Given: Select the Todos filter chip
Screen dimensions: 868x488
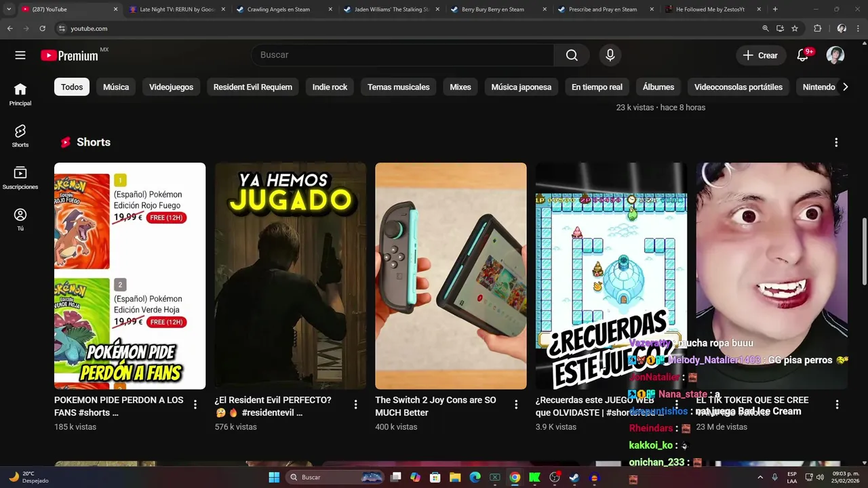Looking at the screenshot, I should click(72, 87).
